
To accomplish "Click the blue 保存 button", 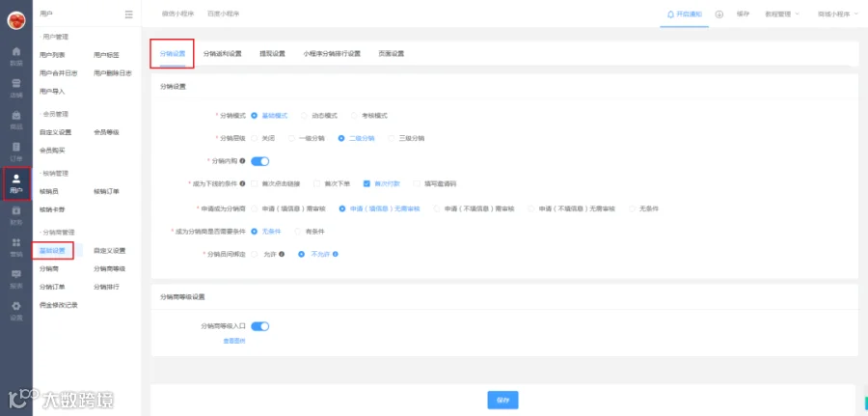I will 502,400.
